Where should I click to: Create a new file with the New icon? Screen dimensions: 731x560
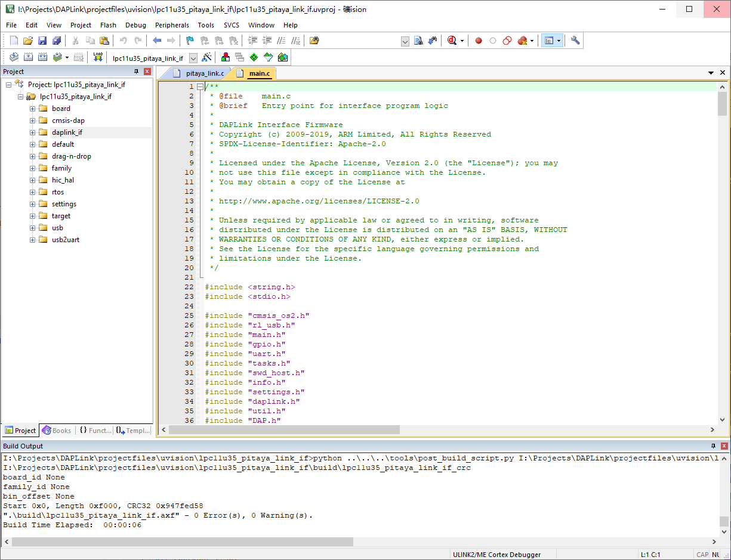(x=14, y=41)
